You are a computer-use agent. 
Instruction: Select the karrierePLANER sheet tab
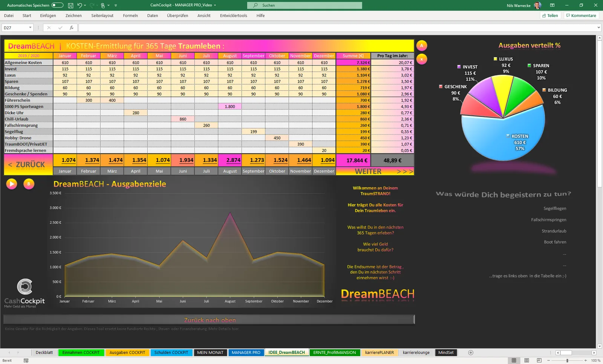(x=379, y=353)
